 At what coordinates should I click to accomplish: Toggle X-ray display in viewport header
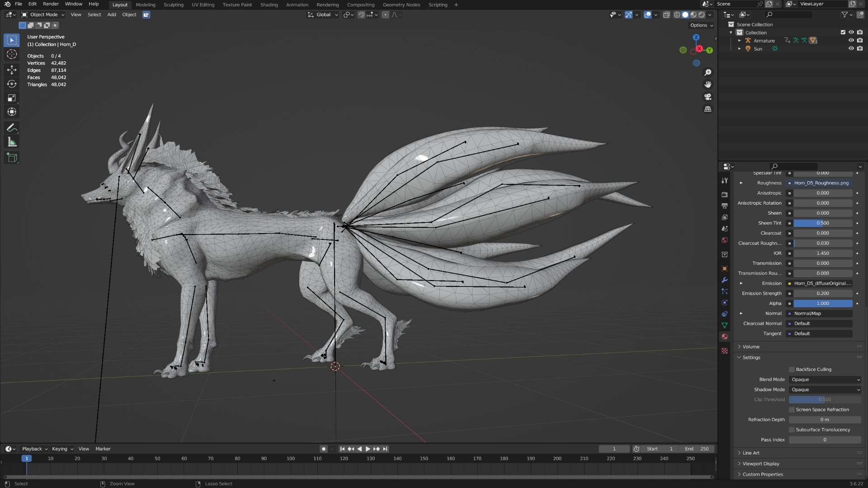pyautogui.click(x=666, y=15)
